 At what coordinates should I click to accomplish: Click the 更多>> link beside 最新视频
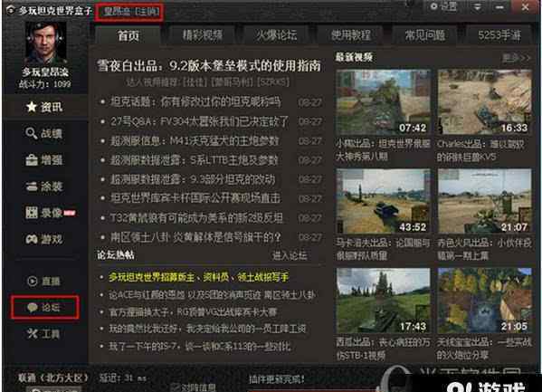pos(516,58)
